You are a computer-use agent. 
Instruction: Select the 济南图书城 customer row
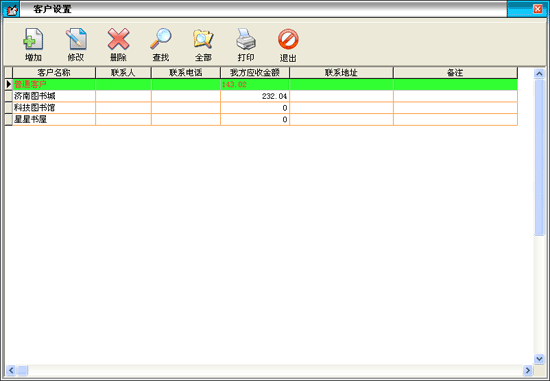pos(261,96)
